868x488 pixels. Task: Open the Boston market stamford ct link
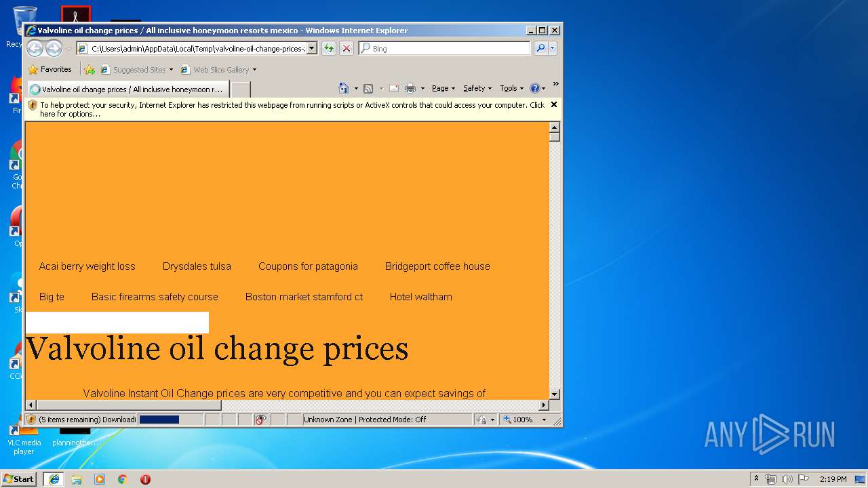[304, 297]
